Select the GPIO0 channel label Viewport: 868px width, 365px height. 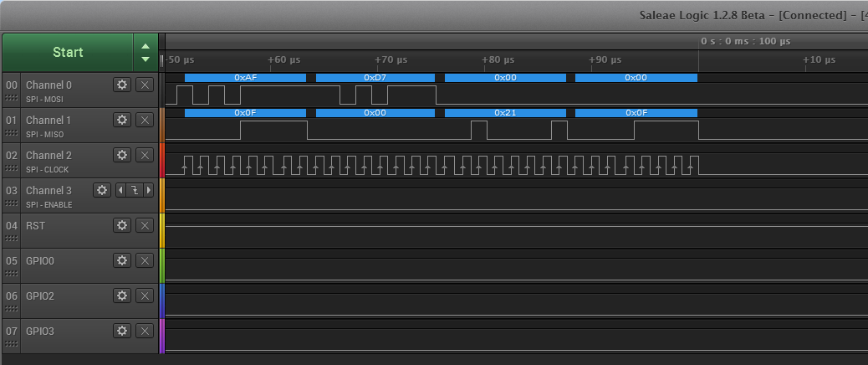[x=40, y=261]
